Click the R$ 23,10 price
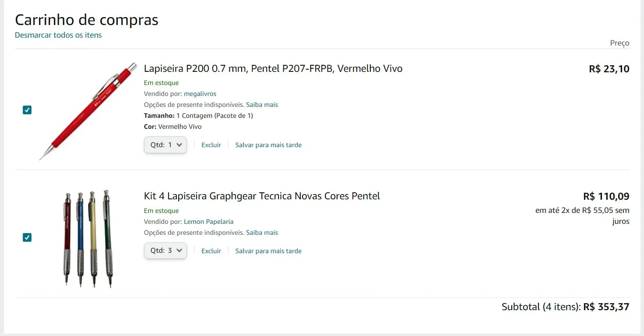The image size is (644, 336). pos(609,69)
